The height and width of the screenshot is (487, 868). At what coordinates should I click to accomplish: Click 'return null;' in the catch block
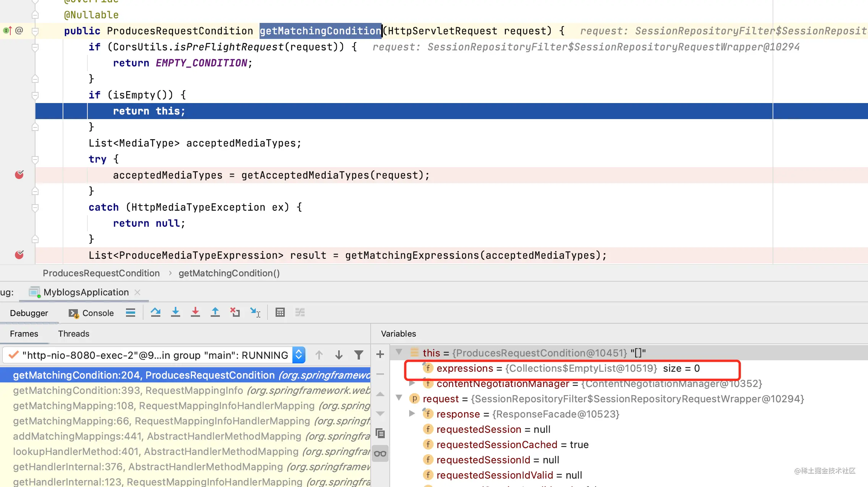[149, 223]
